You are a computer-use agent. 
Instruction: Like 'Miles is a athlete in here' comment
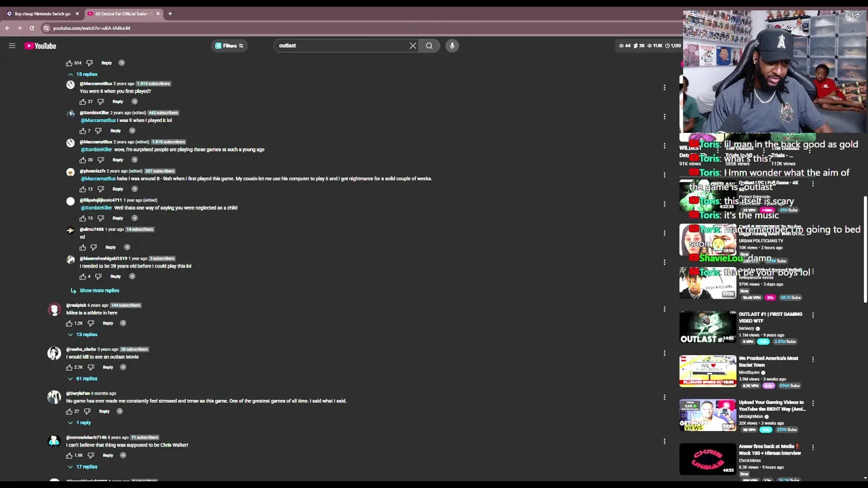click(69, 323)
